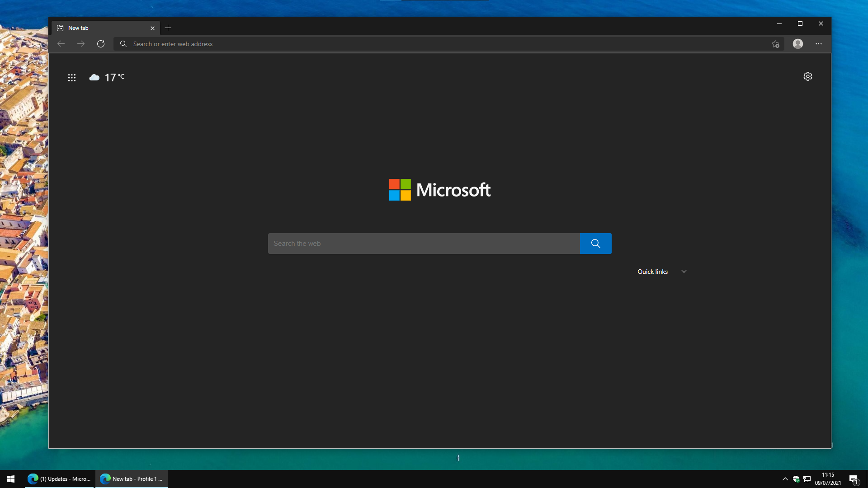Viewport: 868px width, 488px height.
Task: Add this page to favorites star icon
Action: click(775, 44)
